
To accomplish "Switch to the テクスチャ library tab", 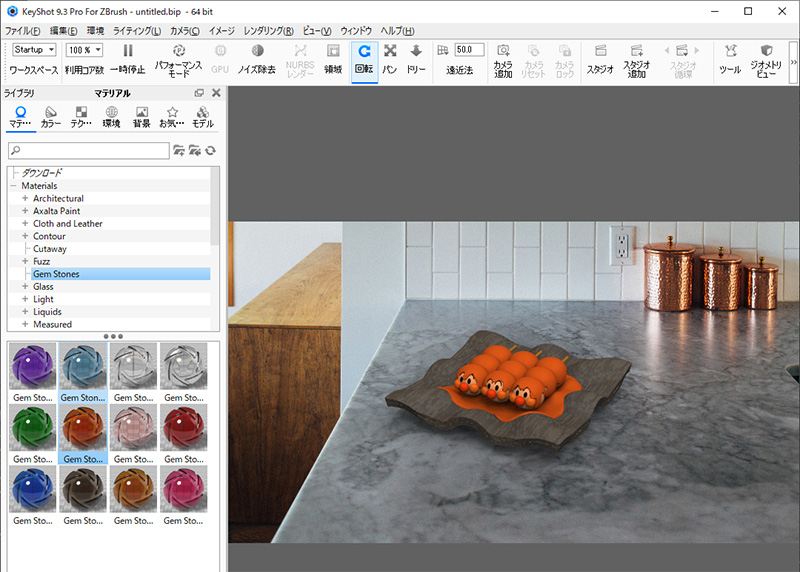I will pos(81,117).
